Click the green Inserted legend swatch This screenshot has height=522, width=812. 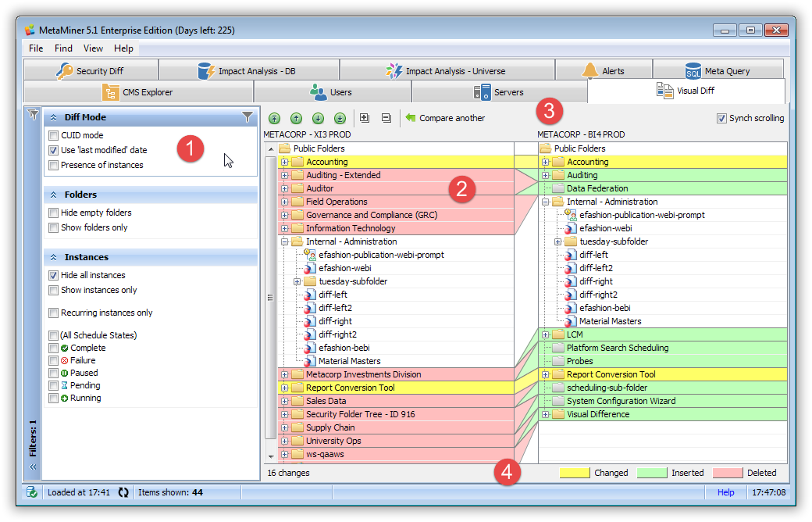651,473
